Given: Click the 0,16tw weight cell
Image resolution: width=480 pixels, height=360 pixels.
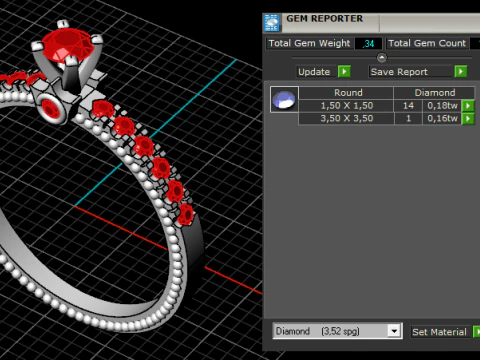Looking at the screenshot, I should tap(442, 118).
